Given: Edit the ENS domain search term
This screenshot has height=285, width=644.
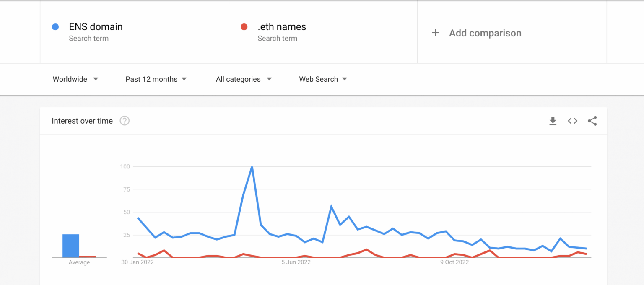Looking at the screenshot, I should point(96,27).
